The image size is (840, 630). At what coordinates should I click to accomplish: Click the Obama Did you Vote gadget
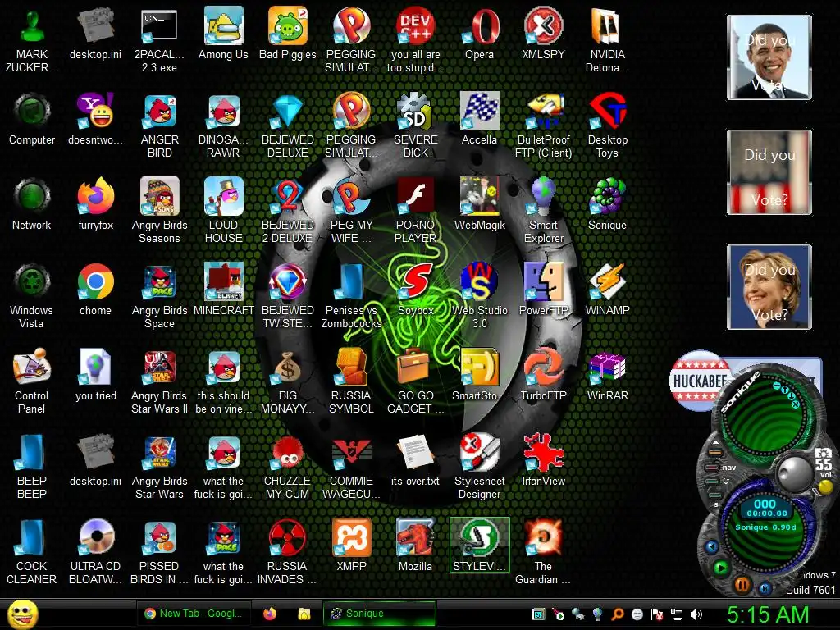click(769, 57)
